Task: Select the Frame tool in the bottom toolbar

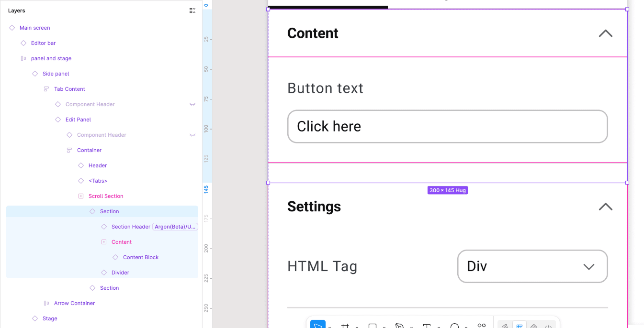Action: [x=345, y=326]
